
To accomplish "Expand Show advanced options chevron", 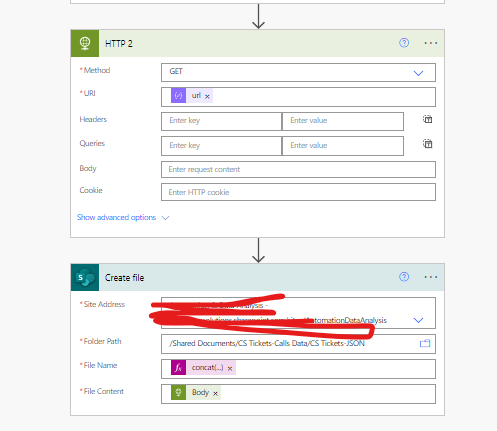I will coord(165,218).
